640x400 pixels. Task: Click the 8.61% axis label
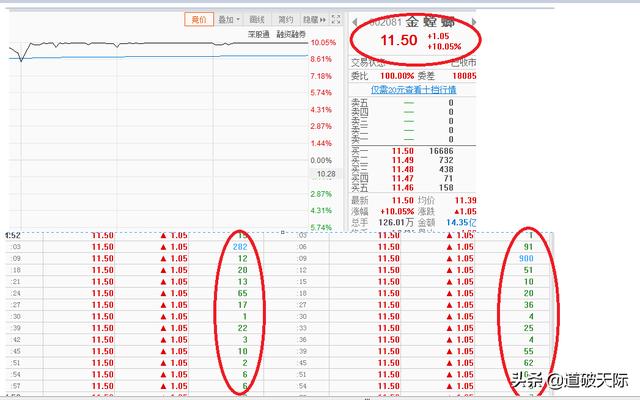[321, 59]
